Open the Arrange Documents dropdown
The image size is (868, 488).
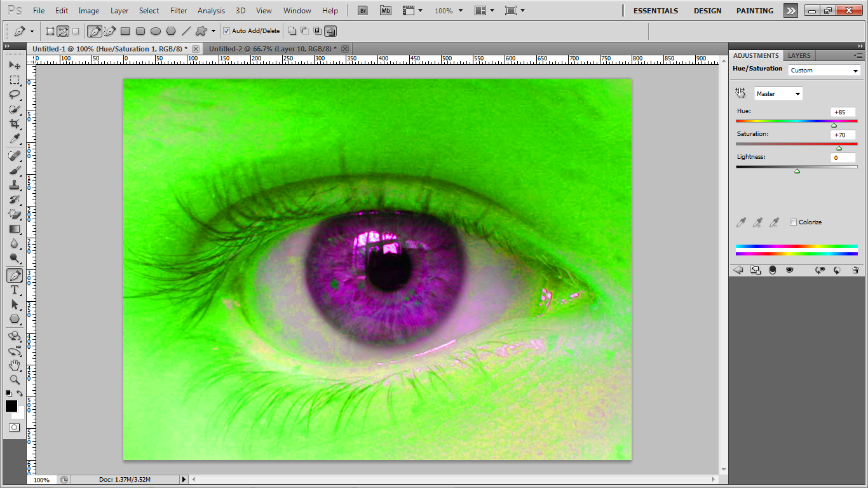click(485, 10)
